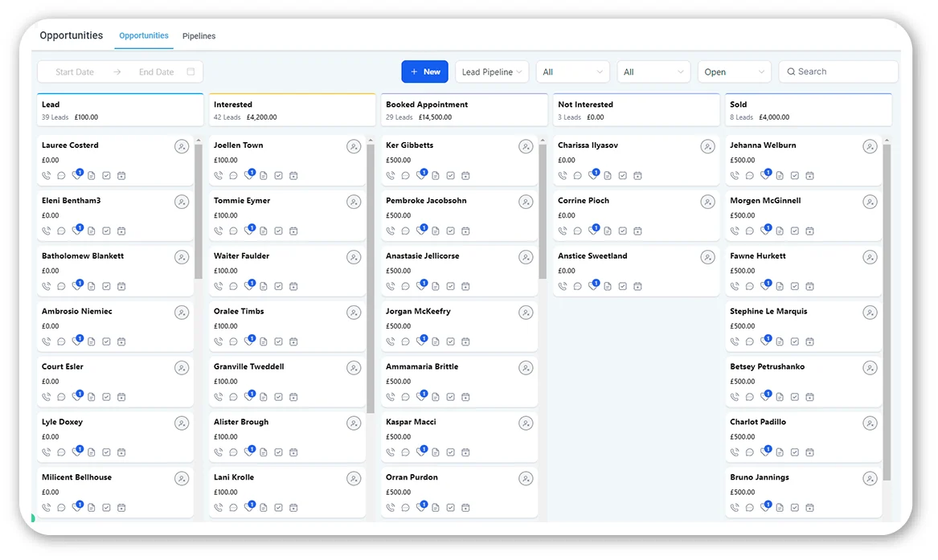Call Lauree Costerd using the phone icon
Image resolution: width=938 pixels, height=560 pixels.
tap(46, 176)
